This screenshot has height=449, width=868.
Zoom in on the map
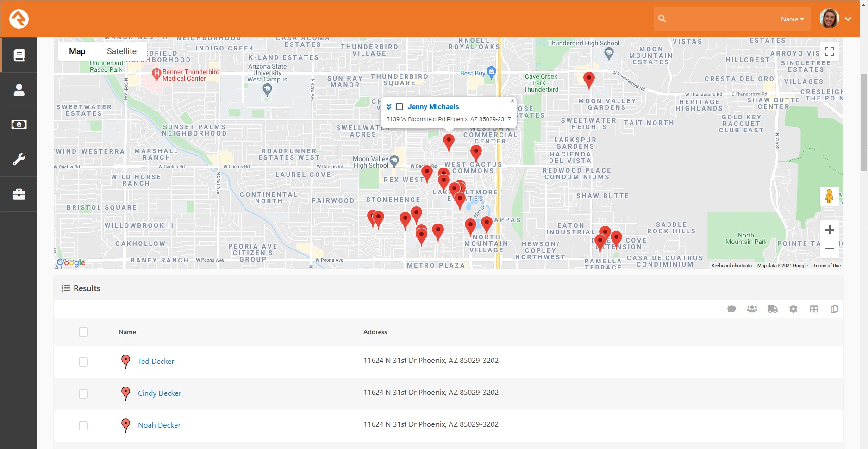point(830,230)
